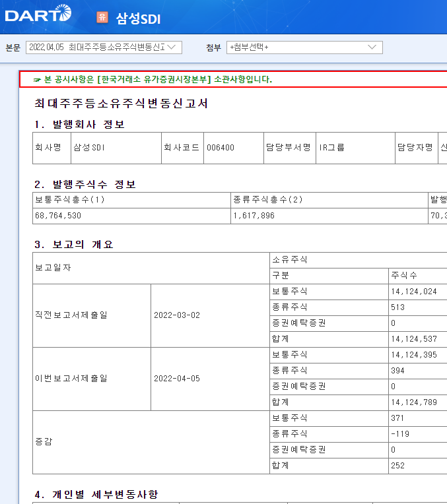This screenshot has height=504, width=447.
Task: Click the 소유주식 header cell
Action: pyautogui.click(x=358, y=260)
